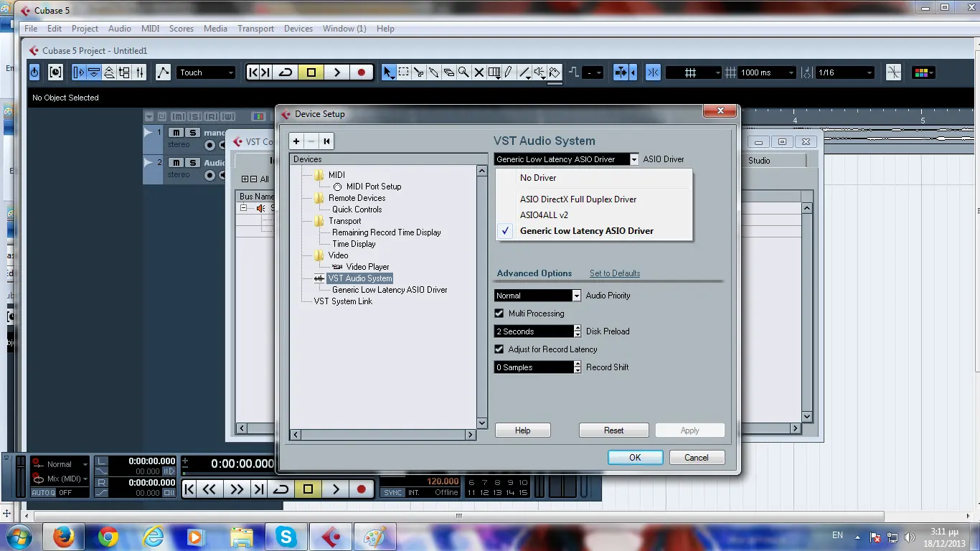The height and width of the screenshot is (551, 980).
Task: Click Rewind in the transport panel
Action: pyautogui.click(x=209, y=489)
